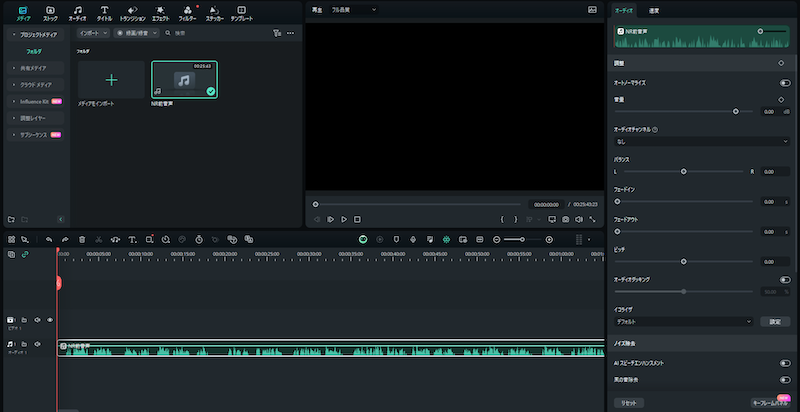This screenshot has width=800, height=412.
Task: Adjust the timeline zoom slider
Action: pos(521,239)
